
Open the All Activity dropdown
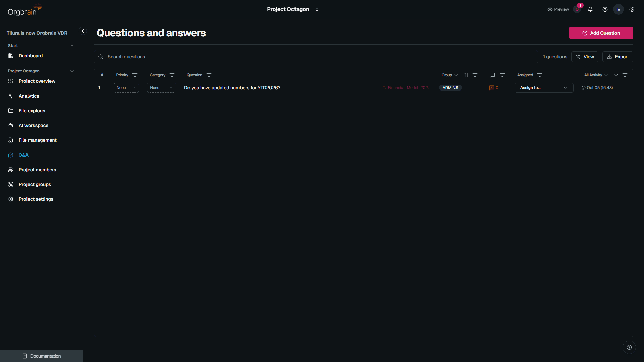click(x=596, y=75)
